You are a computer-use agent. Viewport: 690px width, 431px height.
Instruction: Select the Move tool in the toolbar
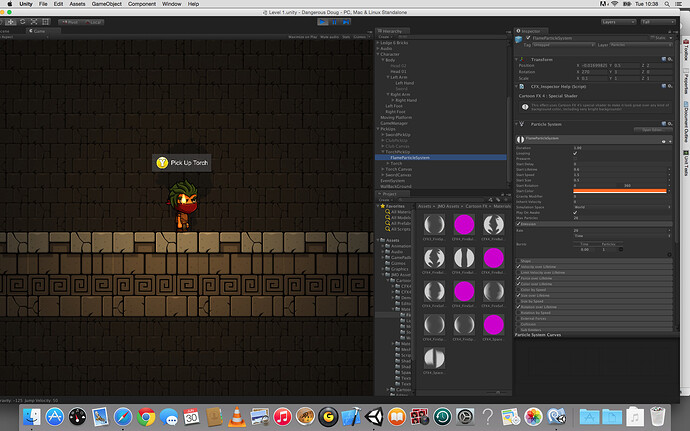coord(11,22)
